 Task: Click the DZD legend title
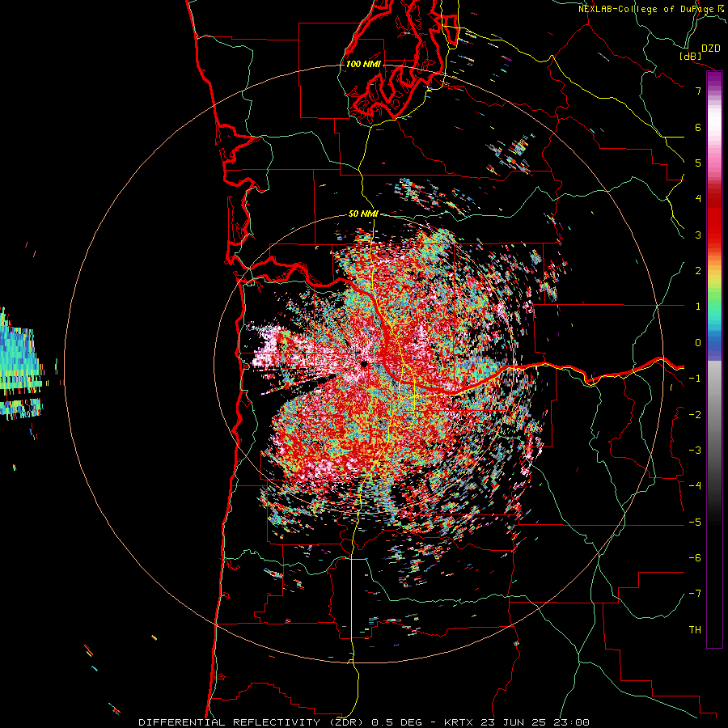coord(711,49)
